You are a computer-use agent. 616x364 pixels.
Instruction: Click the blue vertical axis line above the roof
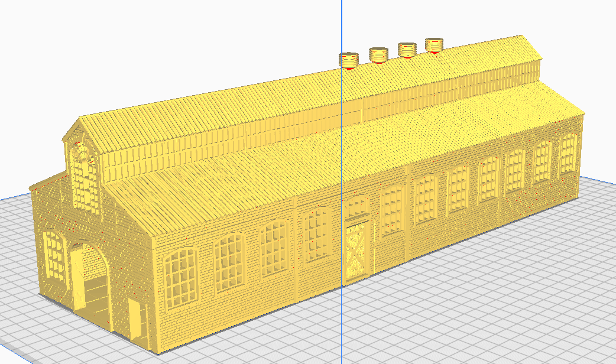(342, 24)
